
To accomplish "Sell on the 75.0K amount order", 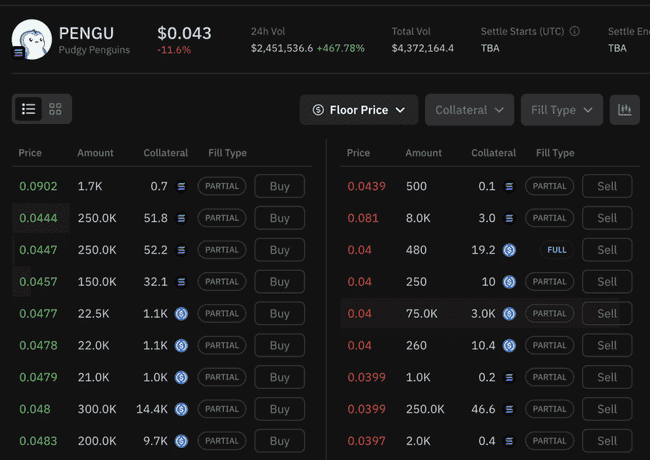I will [607, 314].
